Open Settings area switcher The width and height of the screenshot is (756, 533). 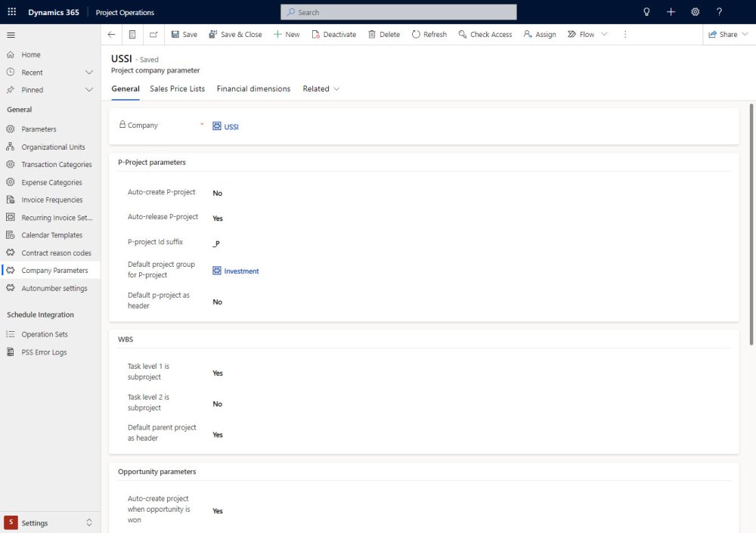point(50,522)
